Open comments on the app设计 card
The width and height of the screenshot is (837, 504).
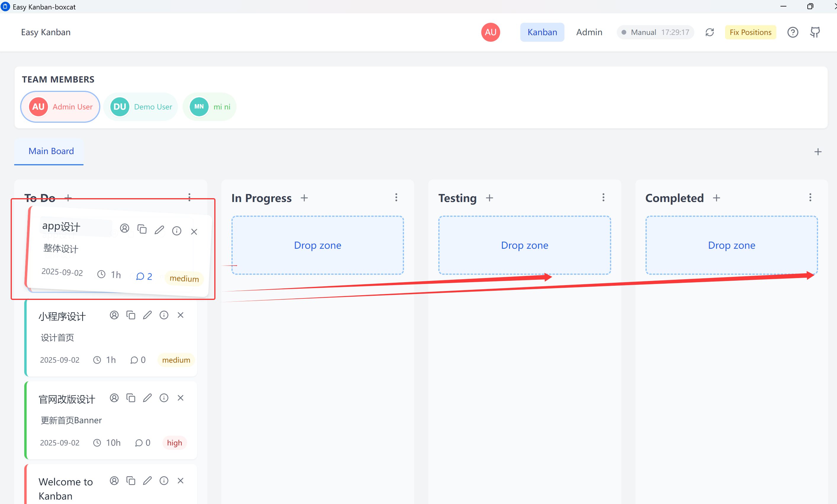[x=144, y=276]
